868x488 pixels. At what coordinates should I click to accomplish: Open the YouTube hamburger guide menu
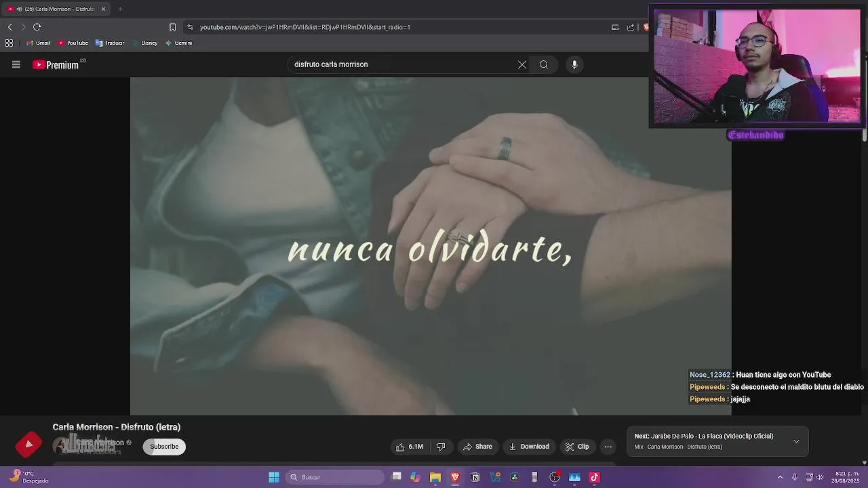pyautogui.click(x=16, y=64)
